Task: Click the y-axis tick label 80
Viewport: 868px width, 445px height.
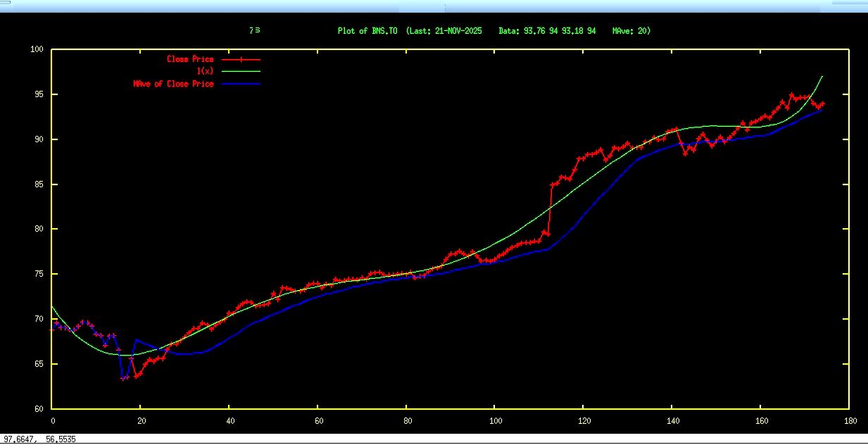Action: 39,230
